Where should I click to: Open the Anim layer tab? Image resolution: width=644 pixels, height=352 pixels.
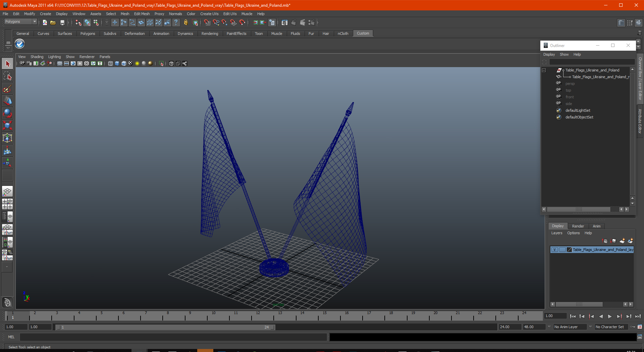click(x=596, y=226)
